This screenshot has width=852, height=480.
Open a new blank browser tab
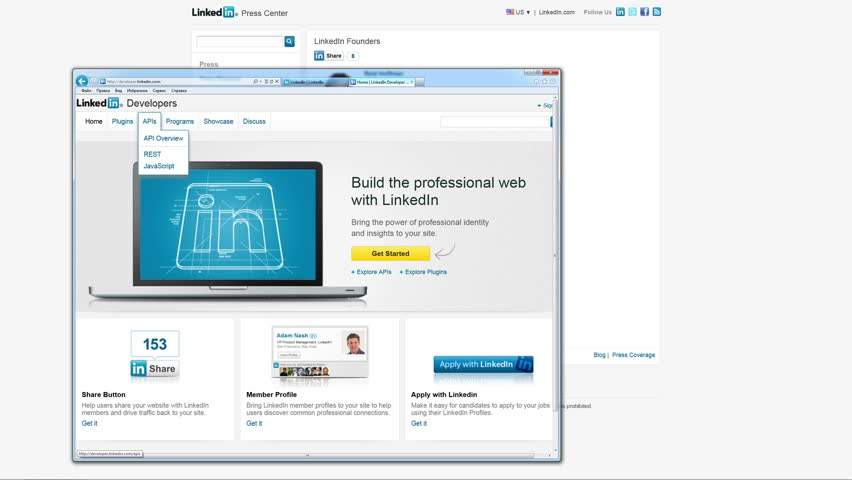[x=420, y=82]
